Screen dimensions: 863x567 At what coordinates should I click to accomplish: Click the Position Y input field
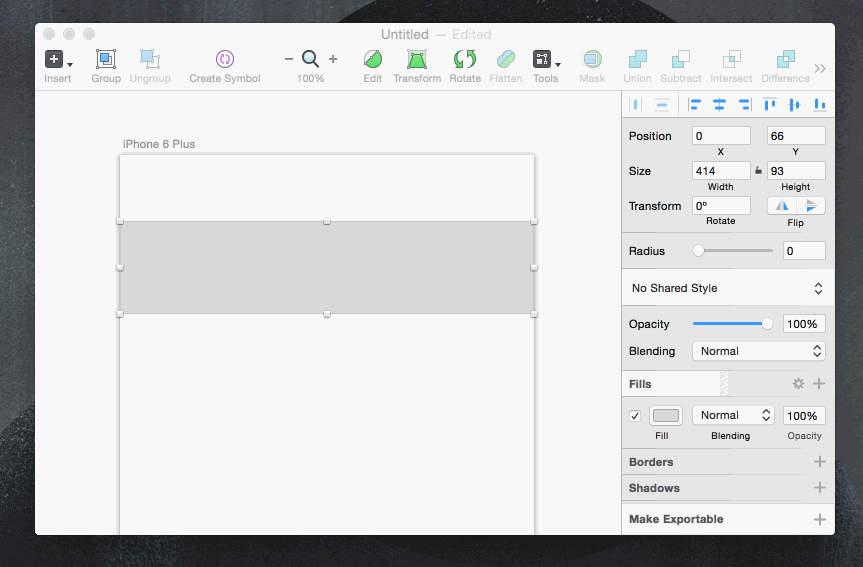click(796, 136)
